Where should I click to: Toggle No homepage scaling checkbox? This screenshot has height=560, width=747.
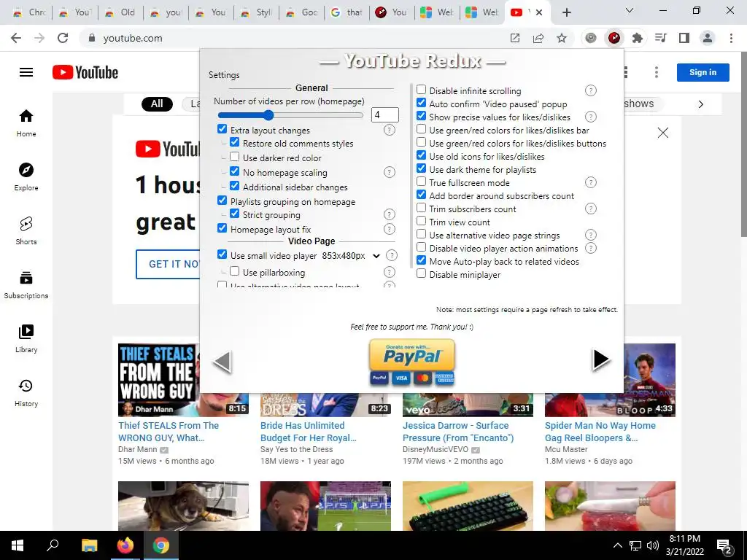(x=234, y=171)
